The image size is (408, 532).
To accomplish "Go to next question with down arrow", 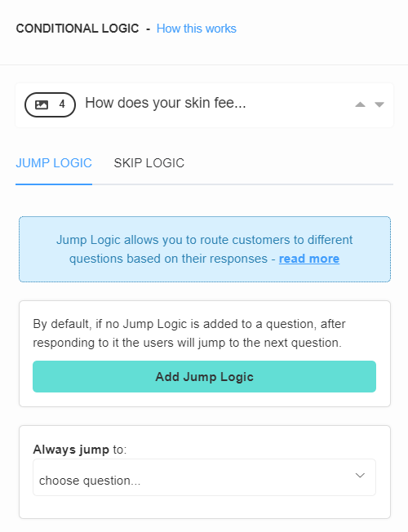I will point(379,104).
